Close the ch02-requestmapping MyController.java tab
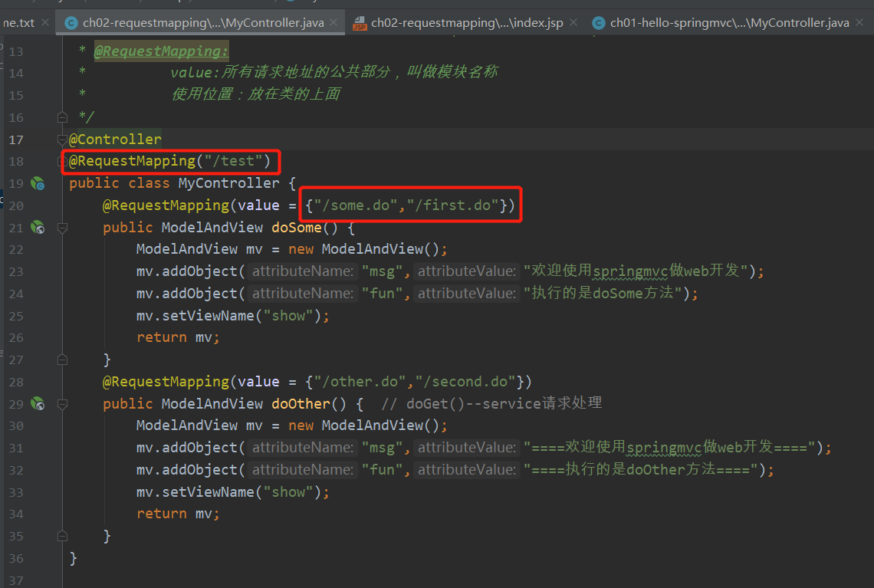This screenshot has width=874, height=588. [x=333, y=22]
